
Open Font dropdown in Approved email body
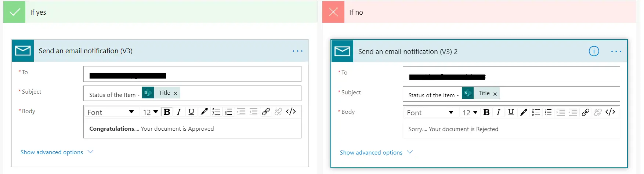coord(111,112)
